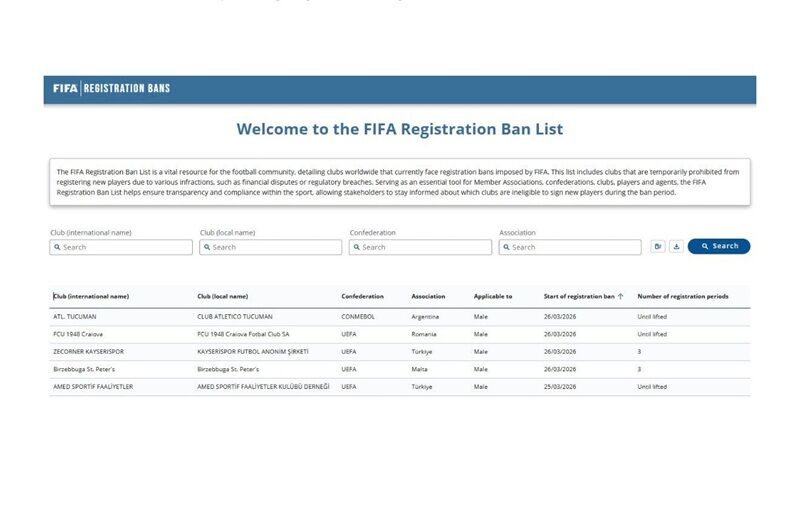
Task: Click Türkiye in the ZECORNER KAYSERISPOR row
Action: [421, 352]
